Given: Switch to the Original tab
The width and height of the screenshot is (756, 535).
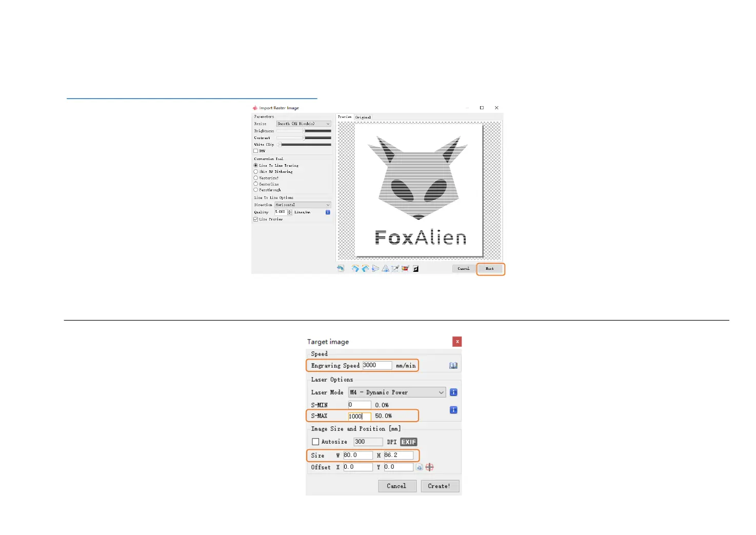Looking at the screenshot, I should pos(363,117).
